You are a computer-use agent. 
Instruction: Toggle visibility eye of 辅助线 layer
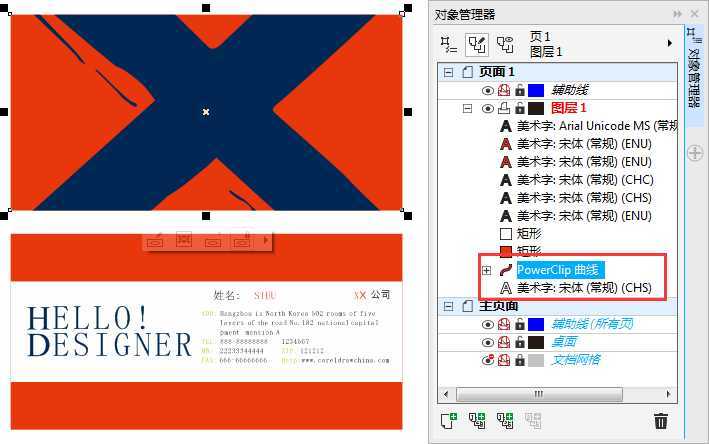click(x=487, y=90)
